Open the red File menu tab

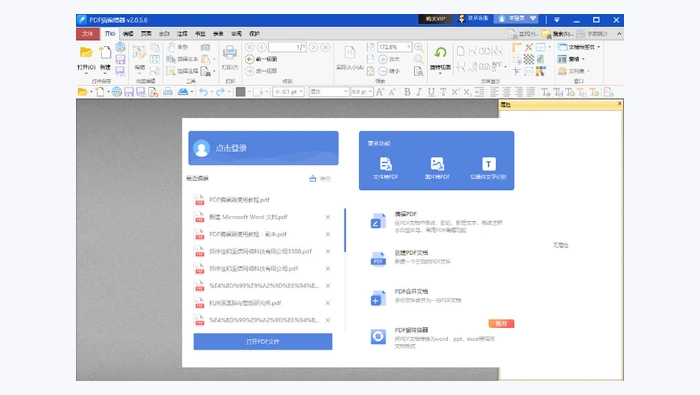click(x=88, y=33)
